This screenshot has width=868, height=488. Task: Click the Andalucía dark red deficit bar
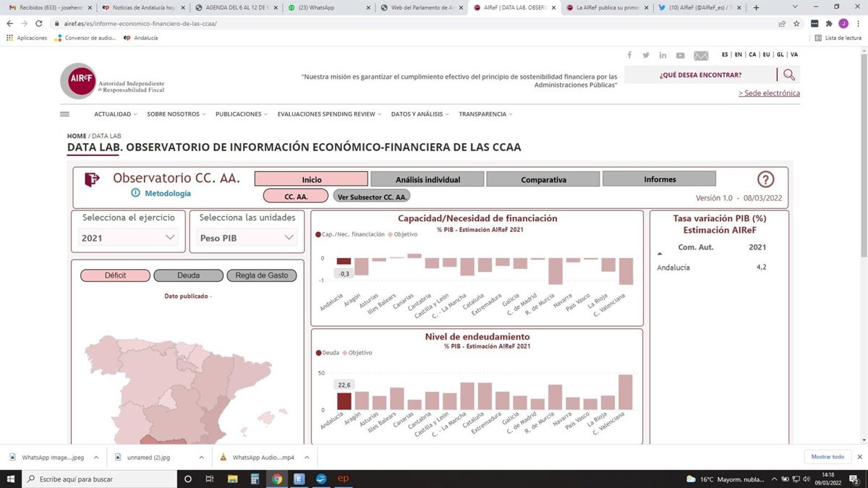point(344,261)
